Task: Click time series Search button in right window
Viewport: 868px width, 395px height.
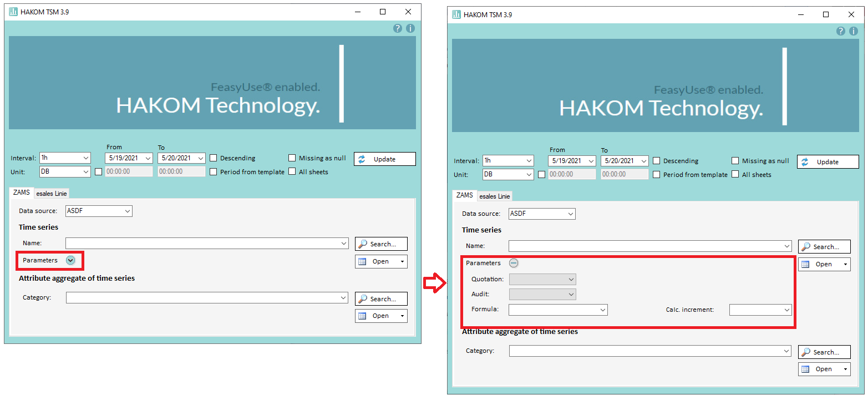Action: [824, 246]
